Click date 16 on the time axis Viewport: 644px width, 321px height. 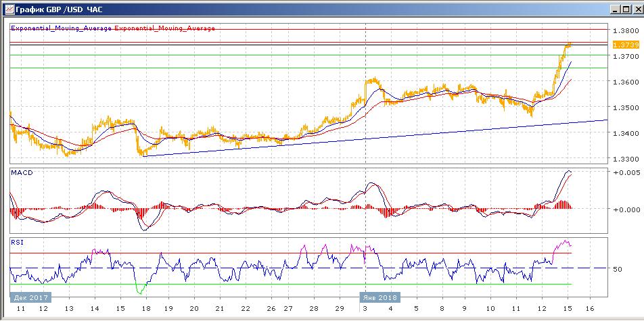tap(590, 308)
